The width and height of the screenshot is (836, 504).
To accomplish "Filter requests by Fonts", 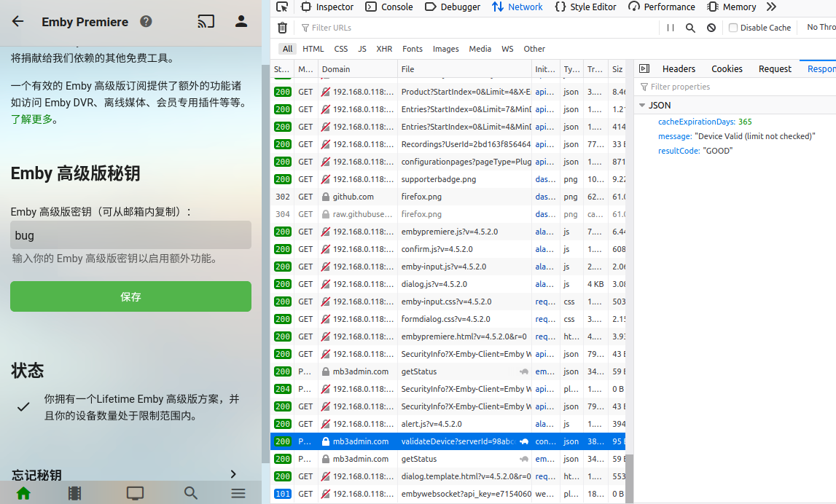I will [412, 49].
